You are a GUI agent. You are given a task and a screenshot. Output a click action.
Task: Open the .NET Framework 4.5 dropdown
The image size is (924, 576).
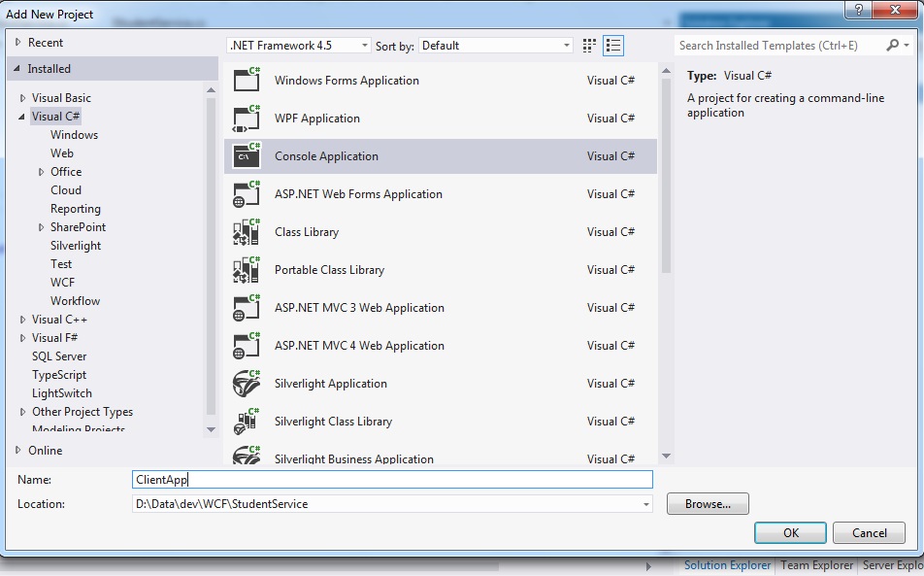(x=299, y=46)
